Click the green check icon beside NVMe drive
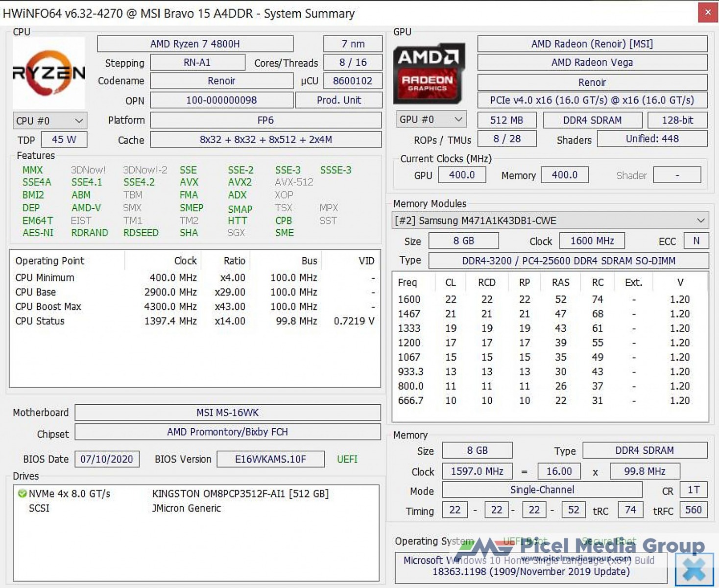The image size is (719, 588). pos(22,493)
